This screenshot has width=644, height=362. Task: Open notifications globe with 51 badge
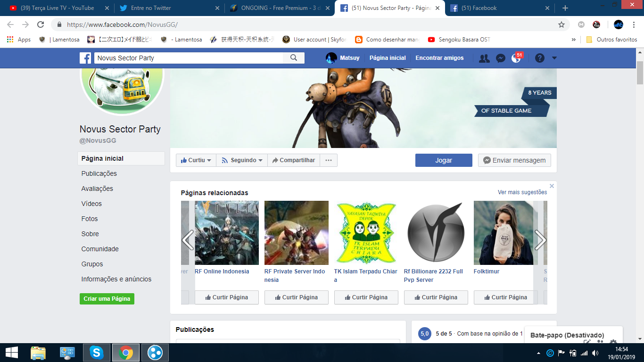point(516,58)
